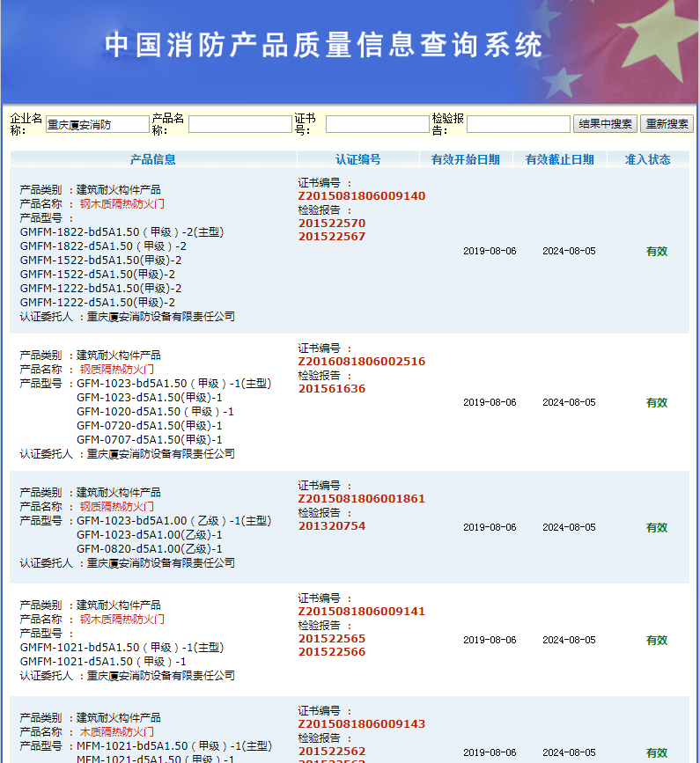The image size is (700, 763).
Task: View inspection report 201522567
Action: pos(331,237)
